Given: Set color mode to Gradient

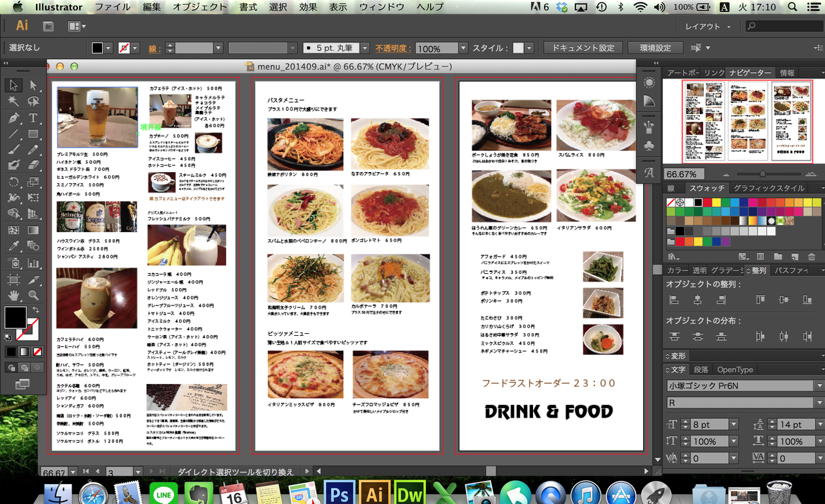Looking at the screenshot, I should [24, 352].
